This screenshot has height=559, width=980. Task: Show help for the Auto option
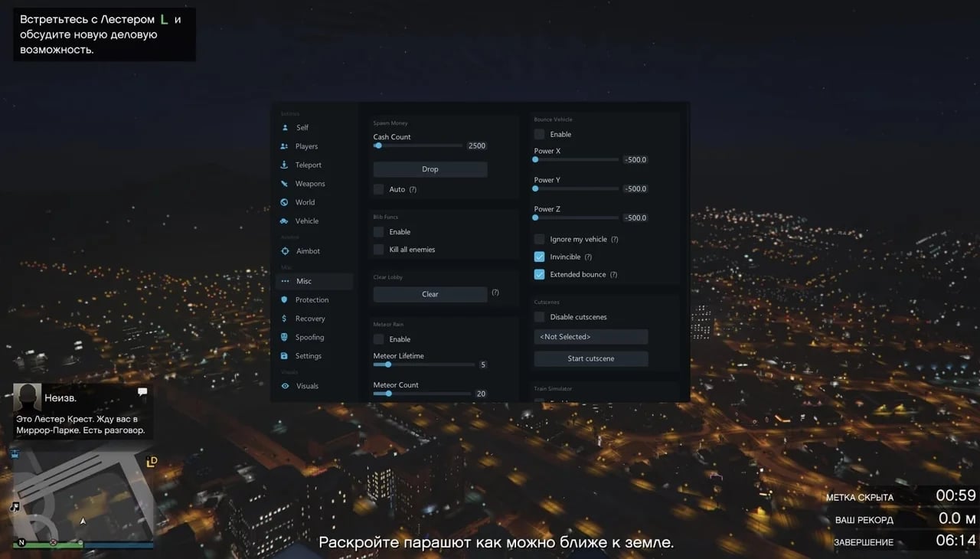tap(413, 189)
